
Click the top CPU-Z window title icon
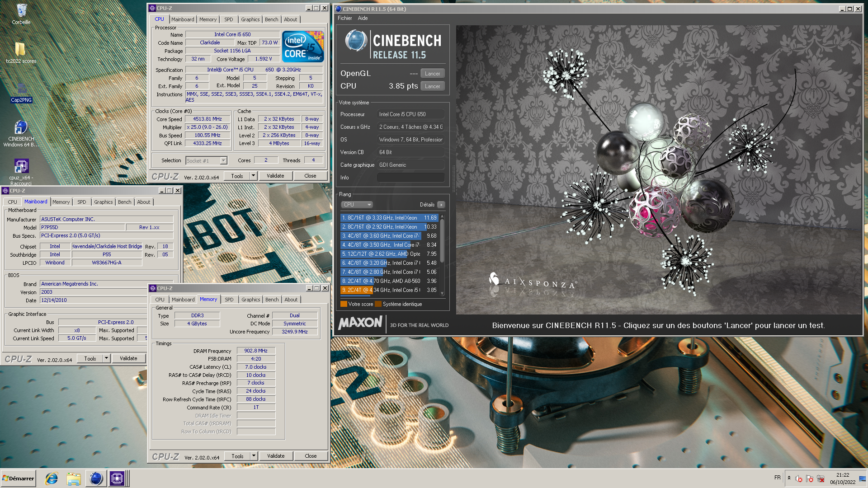152,8
